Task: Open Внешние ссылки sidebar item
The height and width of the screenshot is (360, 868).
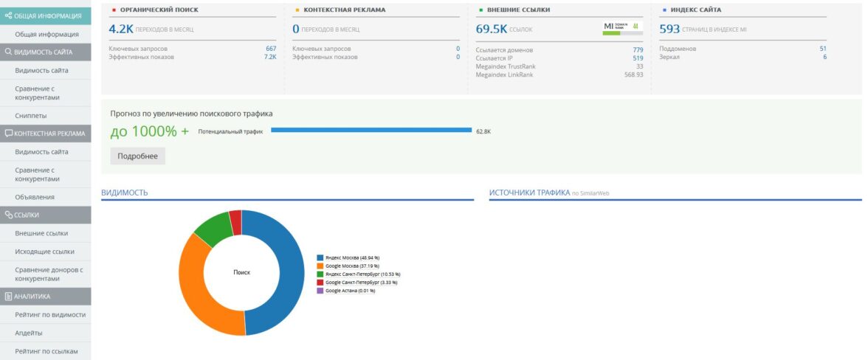Action: 41,233
